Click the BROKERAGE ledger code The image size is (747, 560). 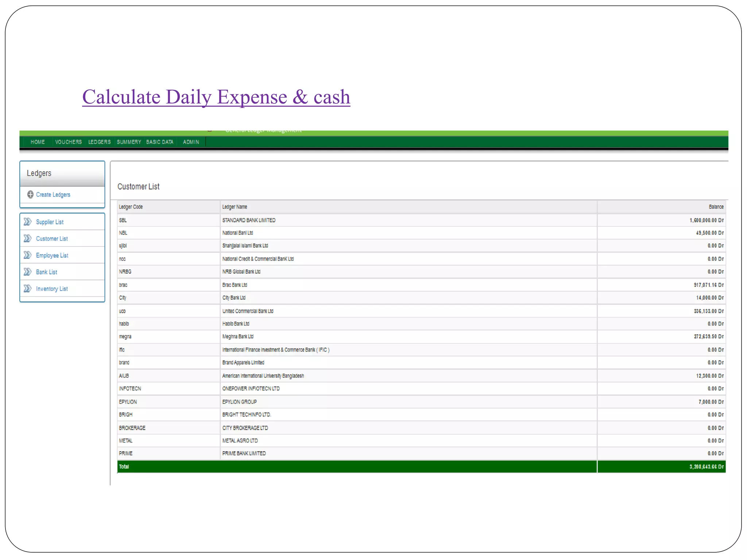pos(132,428)
